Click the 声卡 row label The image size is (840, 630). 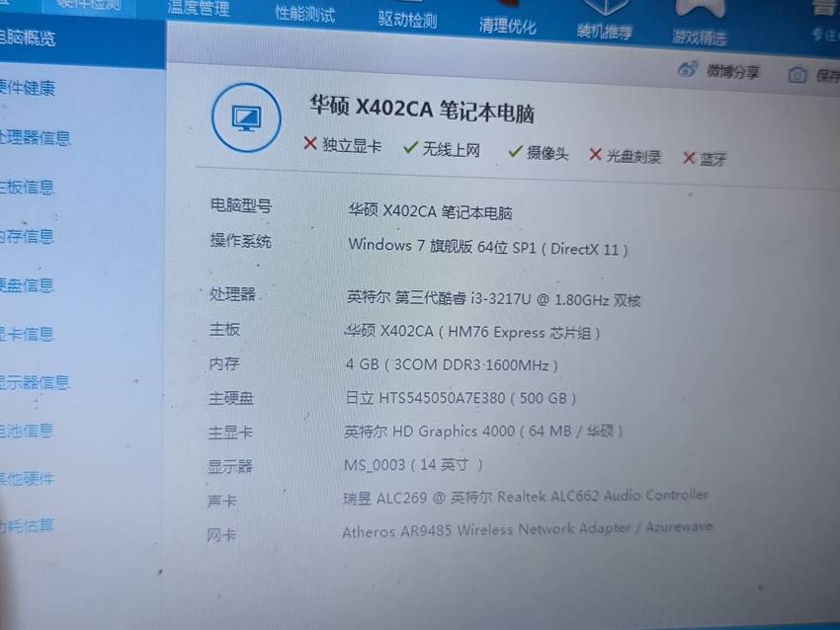tap(221, 501)
